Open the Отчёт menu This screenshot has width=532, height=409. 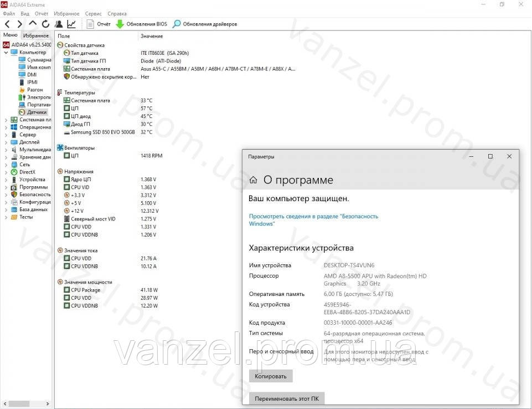coord(42,14)
